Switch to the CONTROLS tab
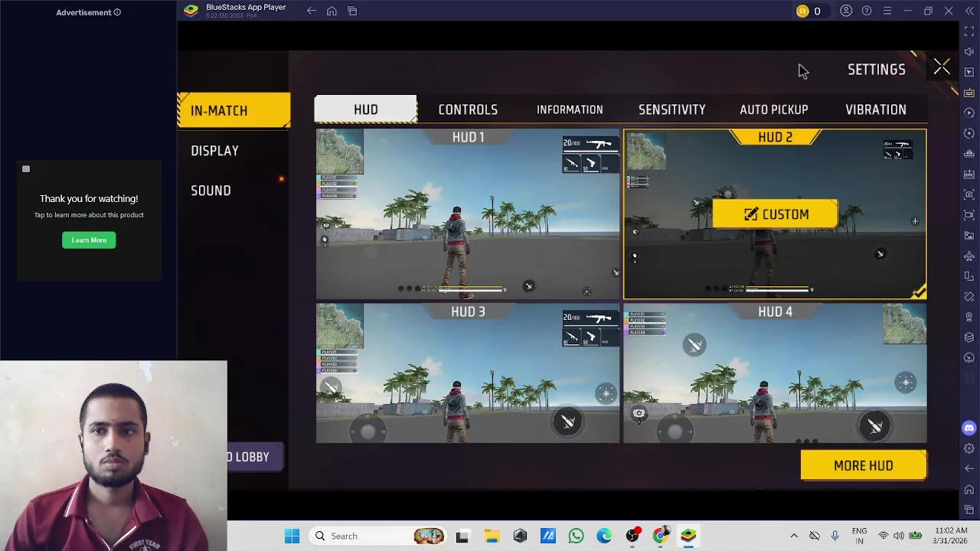The image size is (980, 551). 468,109
